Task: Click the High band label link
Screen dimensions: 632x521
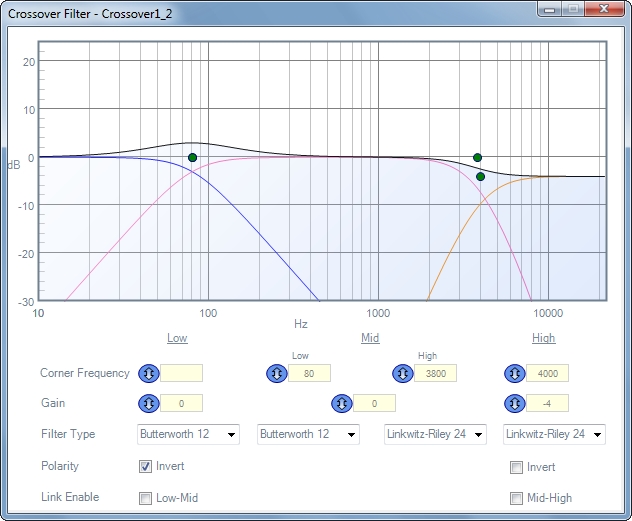Action: pyautogui.click(x=543, y=338)
